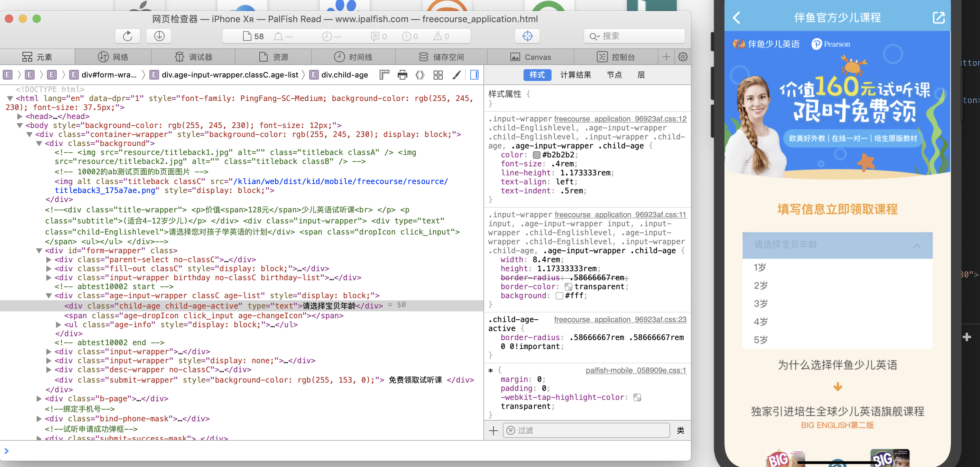The image size is (980, 467).
Task: Click the print styles printer icon
Action: (402, 75)
